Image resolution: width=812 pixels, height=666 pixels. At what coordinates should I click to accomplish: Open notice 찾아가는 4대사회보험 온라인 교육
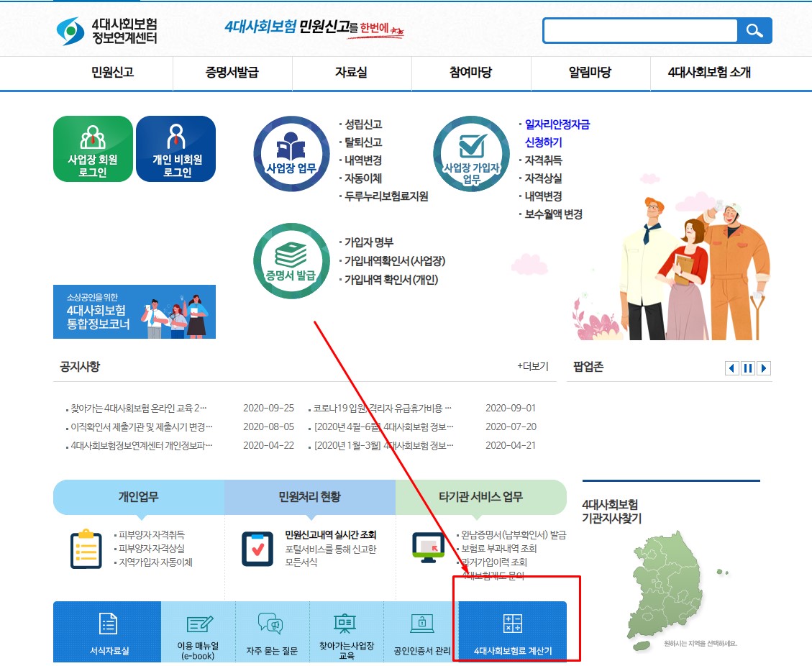[x=139, y=408]
